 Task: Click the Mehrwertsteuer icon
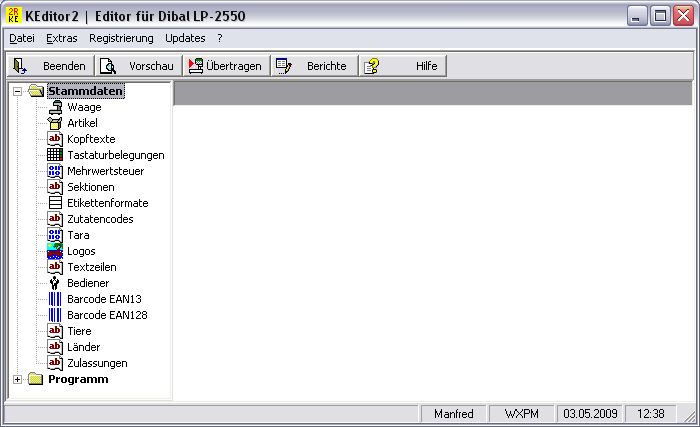click(55, 171)
